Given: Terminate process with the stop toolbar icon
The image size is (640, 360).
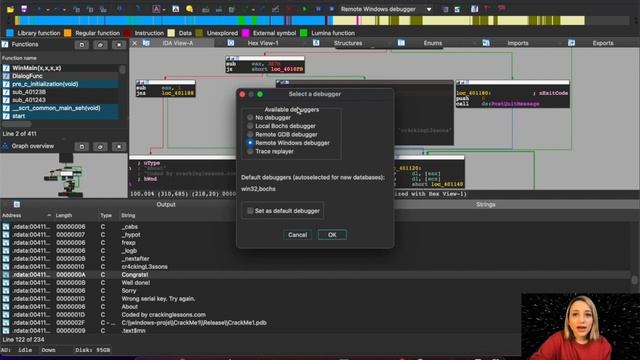Looking at the screenshot, I should point(331,9).
